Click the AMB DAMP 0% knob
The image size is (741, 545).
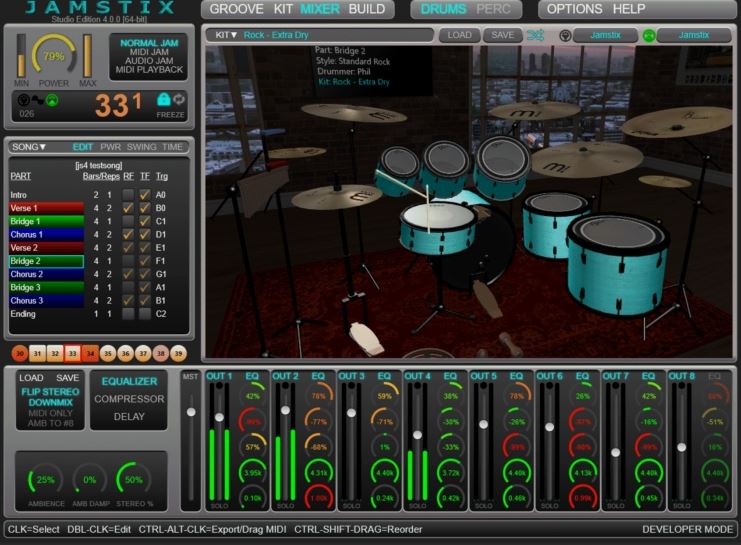[89, 480]
